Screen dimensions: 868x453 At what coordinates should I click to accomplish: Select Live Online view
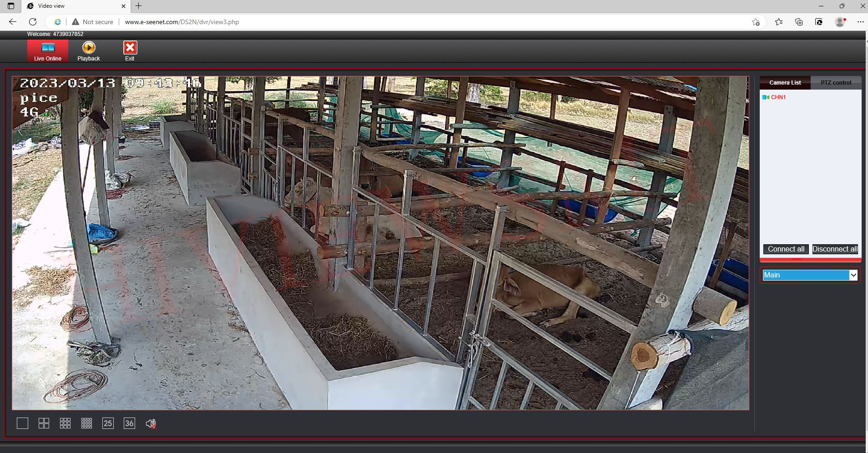tap(47, 51)
